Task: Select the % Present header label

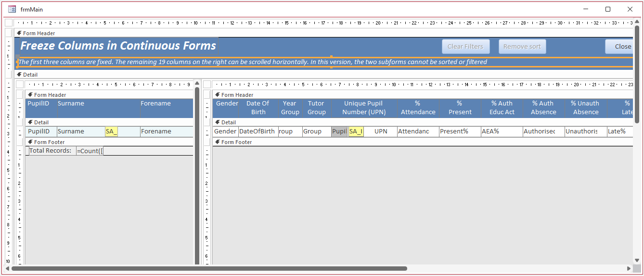Action: tap(460, 108)
